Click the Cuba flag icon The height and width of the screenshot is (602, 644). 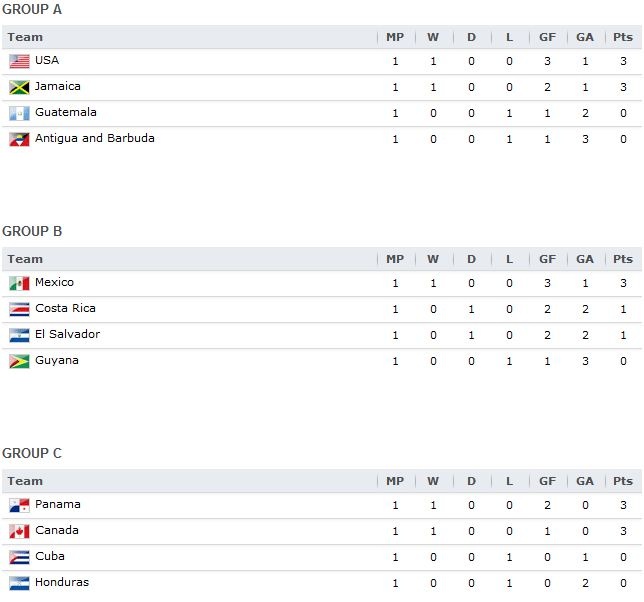click(19, 557)
